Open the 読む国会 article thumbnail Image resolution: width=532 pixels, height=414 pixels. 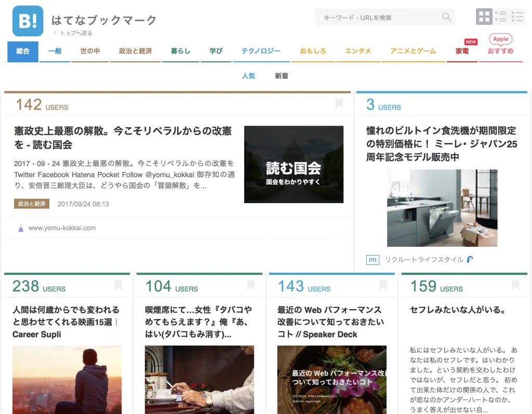[294, 164]
